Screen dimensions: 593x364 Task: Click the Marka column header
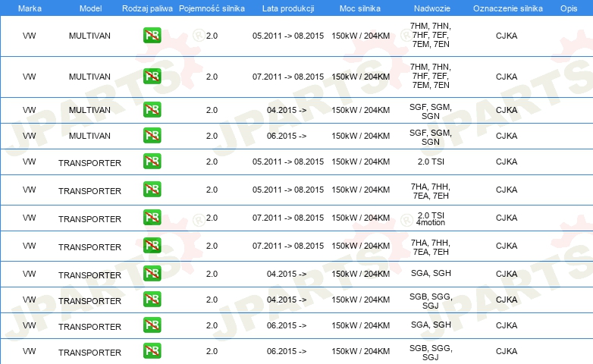(30, 8)
